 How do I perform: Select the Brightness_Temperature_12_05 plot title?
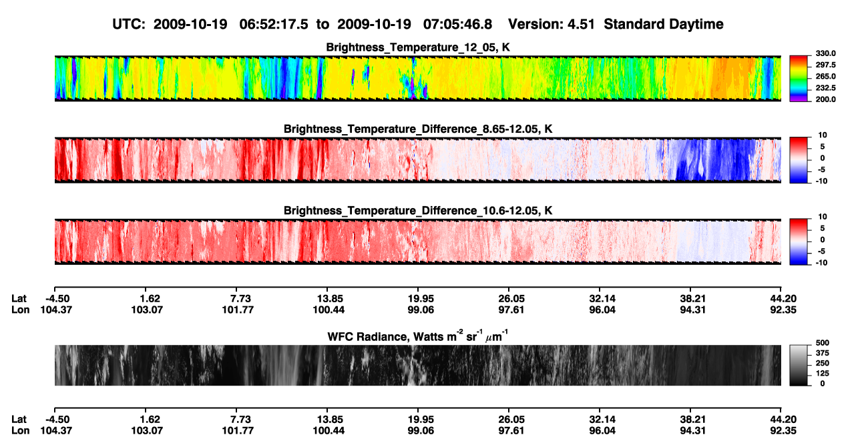click(x=418, y=47)
